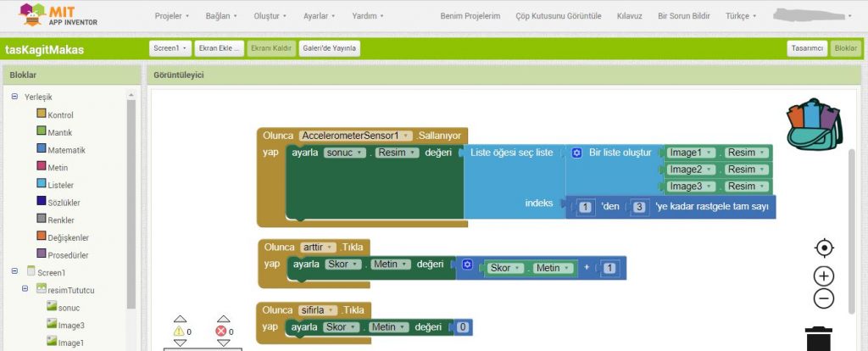Switch to Tasarımcı view

pyautogui.click(x=805, y=48)
